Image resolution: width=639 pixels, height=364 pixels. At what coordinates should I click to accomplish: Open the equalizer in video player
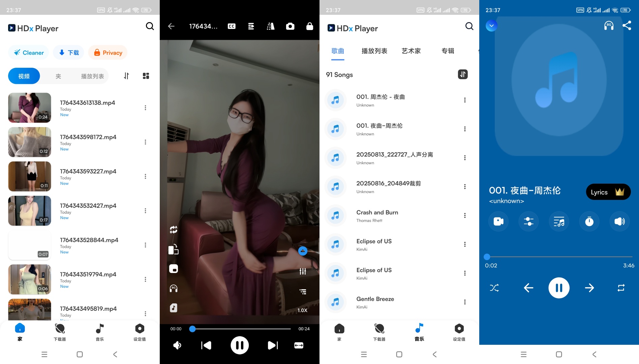coord(303,271)
